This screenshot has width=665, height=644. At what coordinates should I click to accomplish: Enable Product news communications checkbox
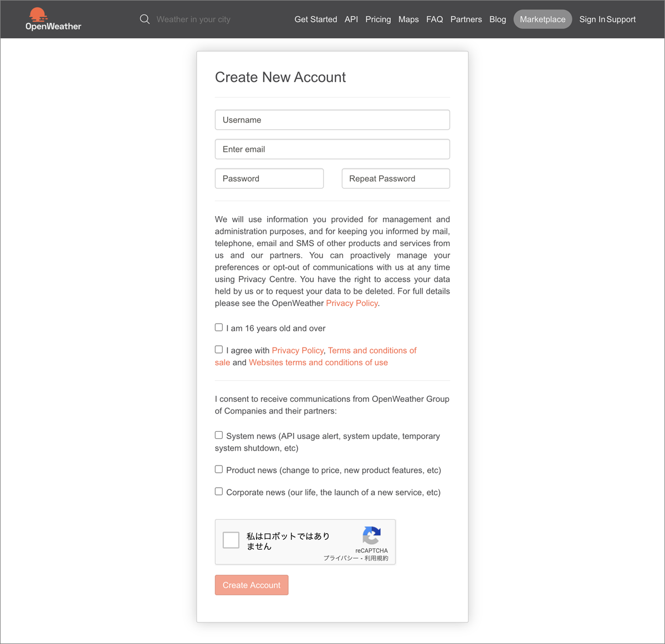point(219,469)
